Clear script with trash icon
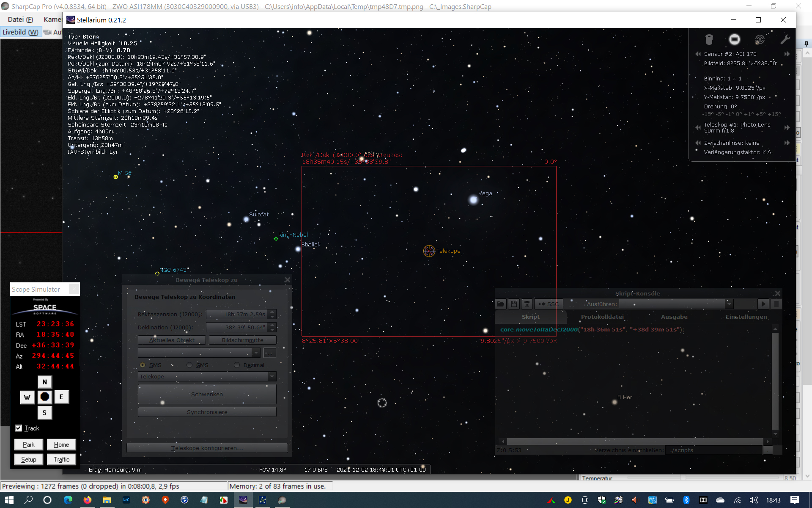The width and height of the screenshot is (812, 508). (x=527, y=304)
